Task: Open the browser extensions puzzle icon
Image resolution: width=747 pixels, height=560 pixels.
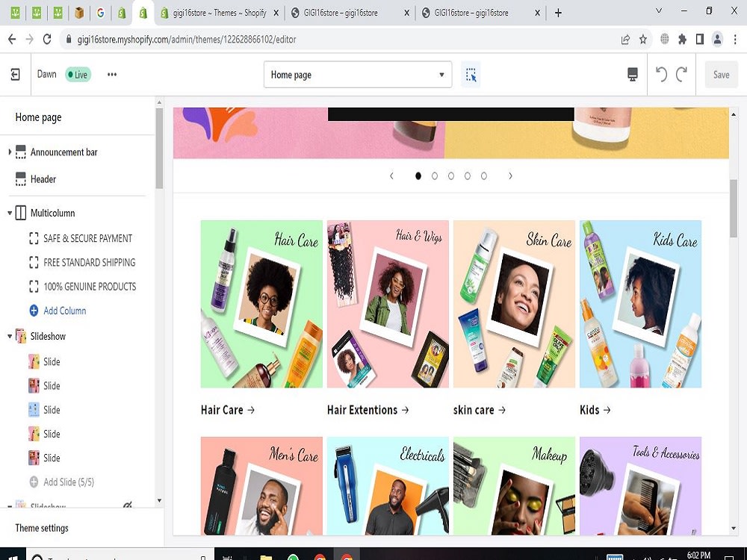Action: 682,39
